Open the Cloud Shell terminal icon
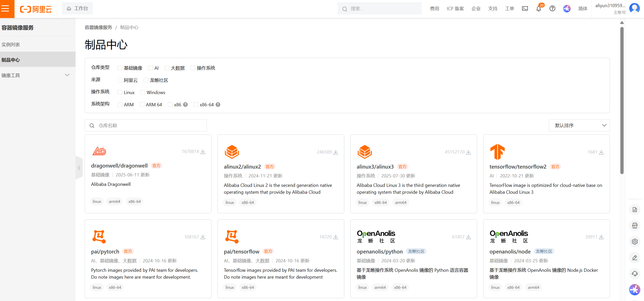644x301 pixels. click(525, 9)
